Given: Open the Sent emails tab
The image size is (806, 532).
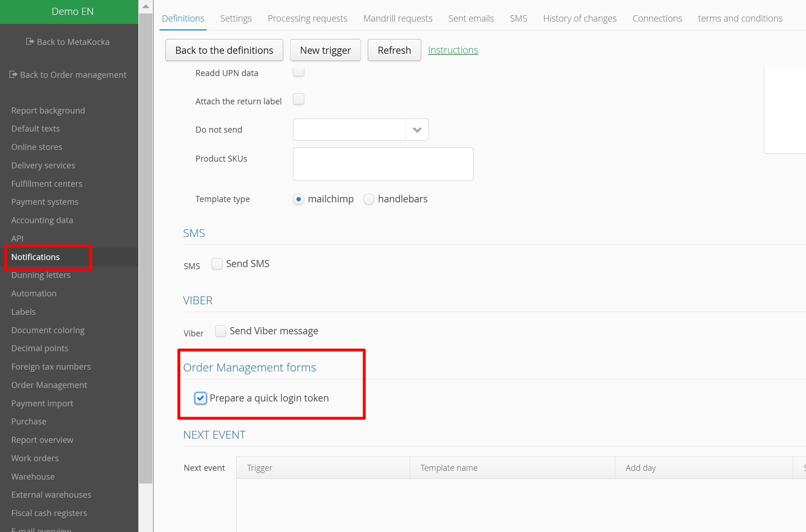Looking at the screenshot, I should click(x=471, y=18).
